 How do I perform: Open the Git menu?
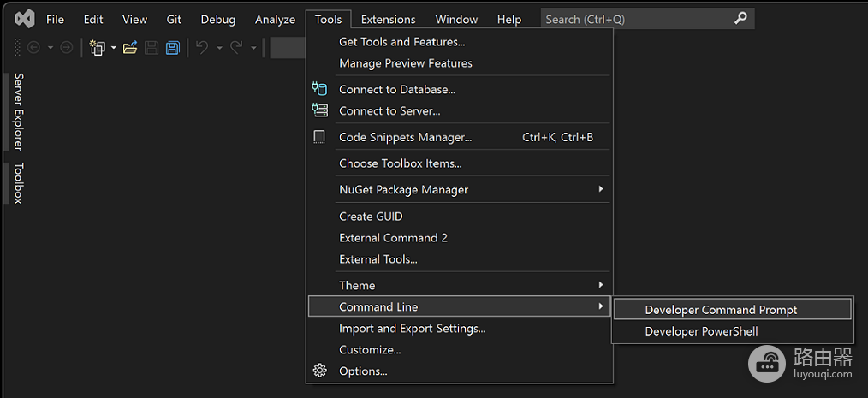click(x=174, y=20)
